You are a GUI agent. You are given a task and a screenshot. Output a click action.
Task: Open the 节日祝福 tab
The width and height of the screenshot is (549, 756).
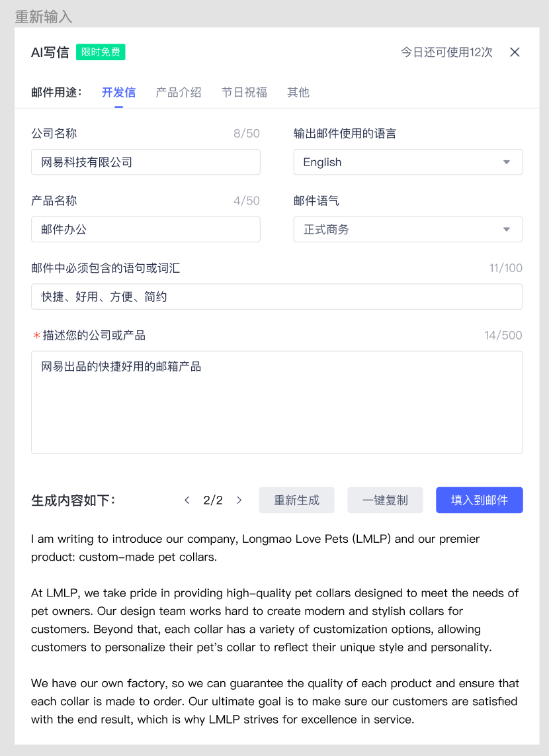pyautogui.click(x=244, y=92)
